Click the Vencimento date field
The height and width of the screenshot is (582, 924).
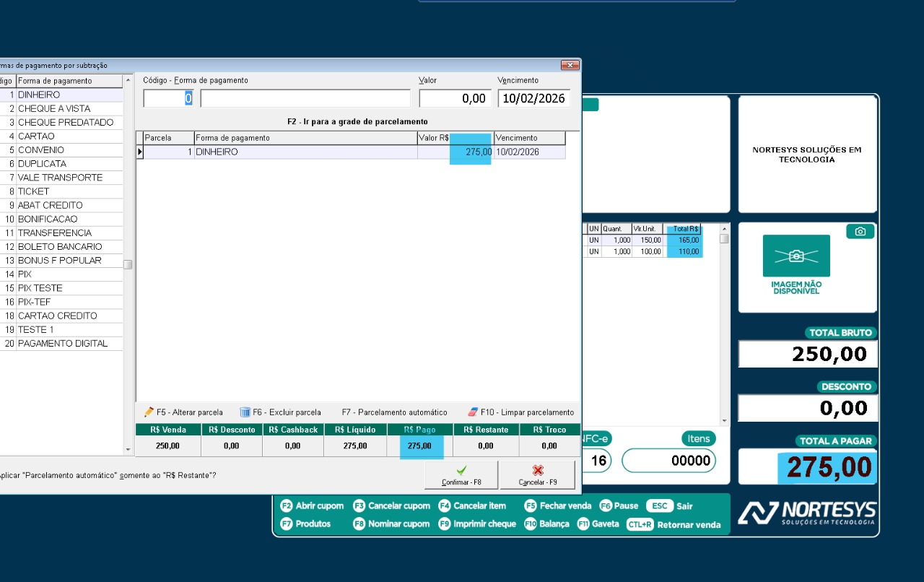(x=533, y=99)
